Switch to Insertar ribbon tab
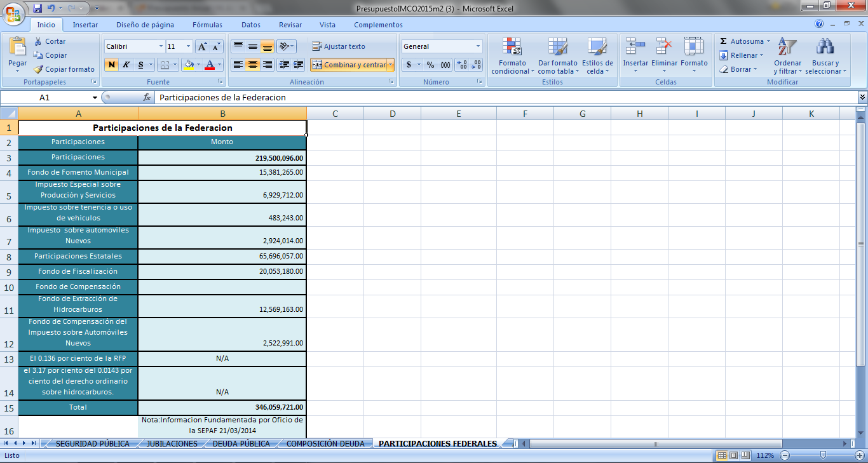868x463 pixels. (85, 25)
